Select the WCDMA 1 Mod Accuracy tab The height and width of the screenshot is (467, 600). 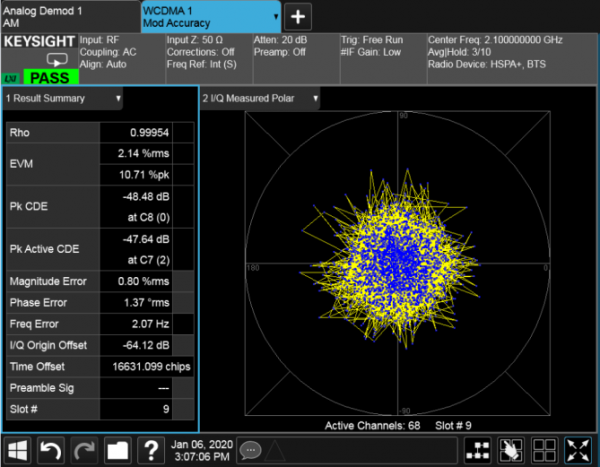200,15
